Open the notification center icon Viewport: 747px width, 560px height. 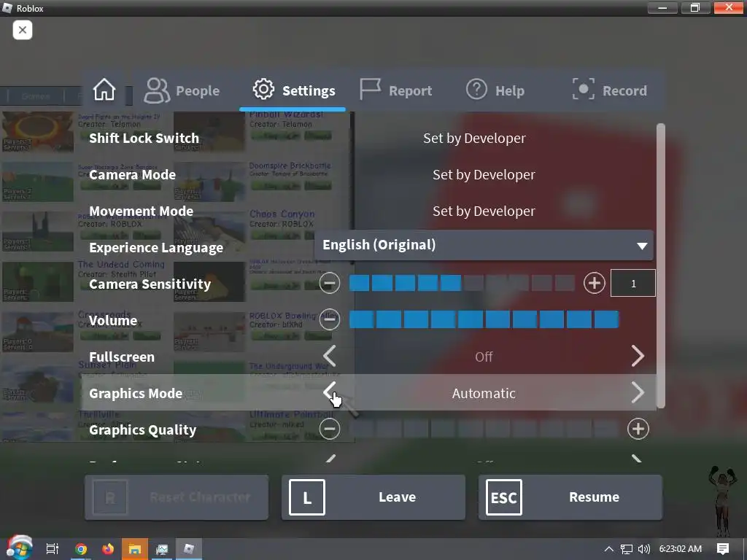(x=723, y=549)
